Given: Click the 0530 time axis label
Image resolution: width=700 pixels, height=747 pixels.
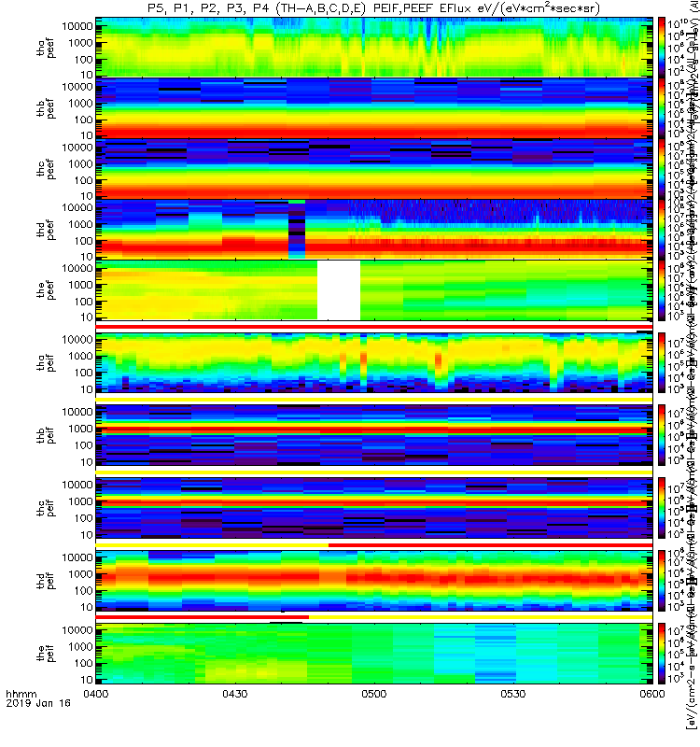Looking at the screenshot, I should pyautogui.click(x=512, y=694).
